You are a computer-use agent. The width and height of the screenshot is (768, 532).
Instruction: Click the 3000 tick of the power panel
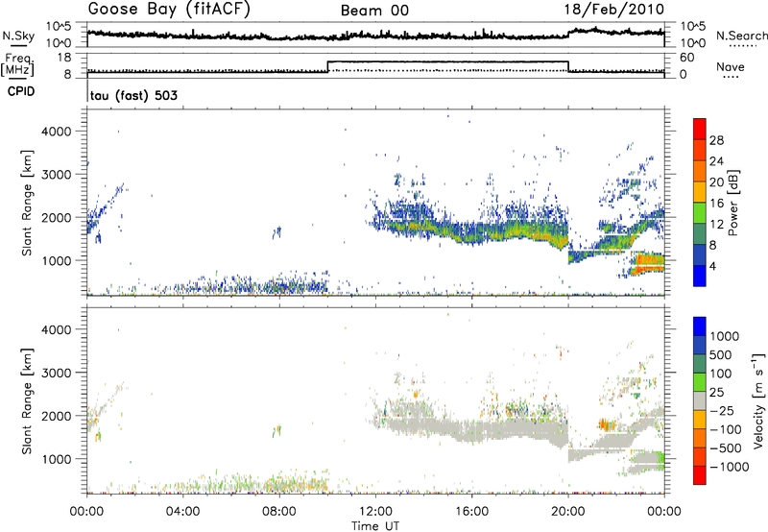pos(57,175)
